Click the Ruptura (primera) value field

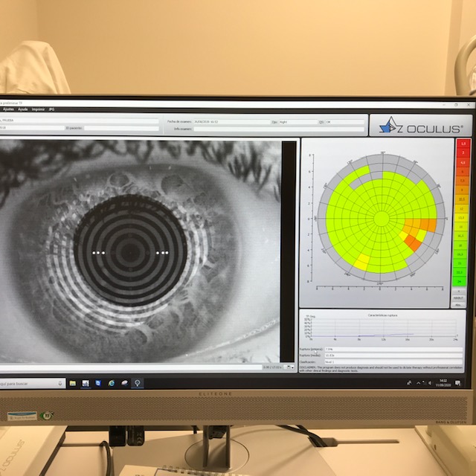(393, 350)
